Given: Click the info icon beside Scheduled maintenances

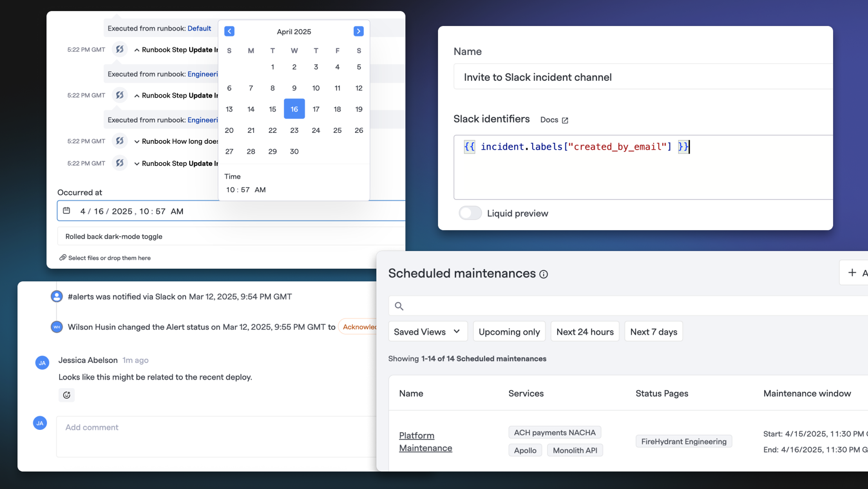Looking at the screenshot, I should [x=543, y=274].
